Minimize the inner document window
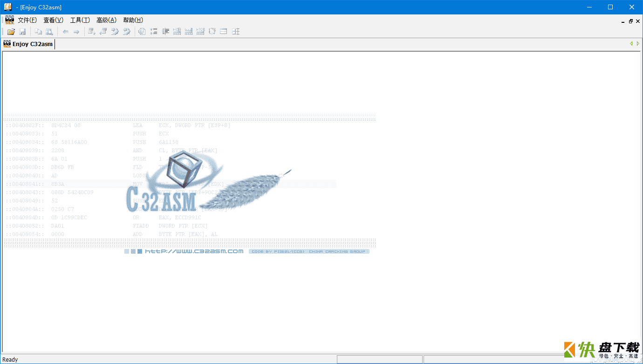The width and height of the screenshot is (643, 364). click(x=623, y=21)
